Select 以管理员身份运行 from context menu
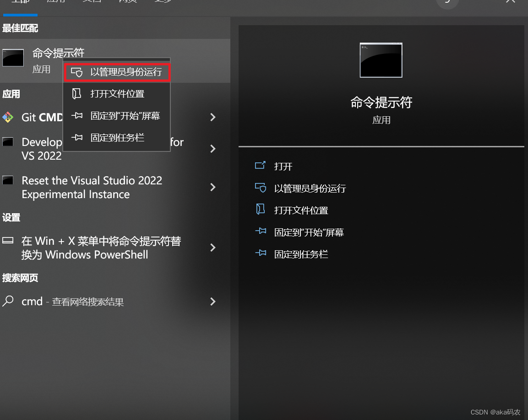Image resolution: width=528 pixels, height=420 pixels. [x=117, y=72]
